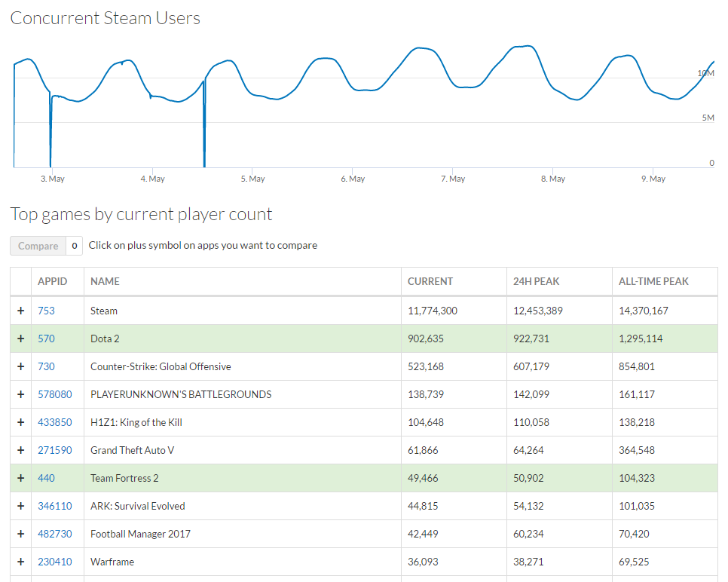
Task: Add Dota 2 to the comparison via plus symbol
Action: [20, 338]
